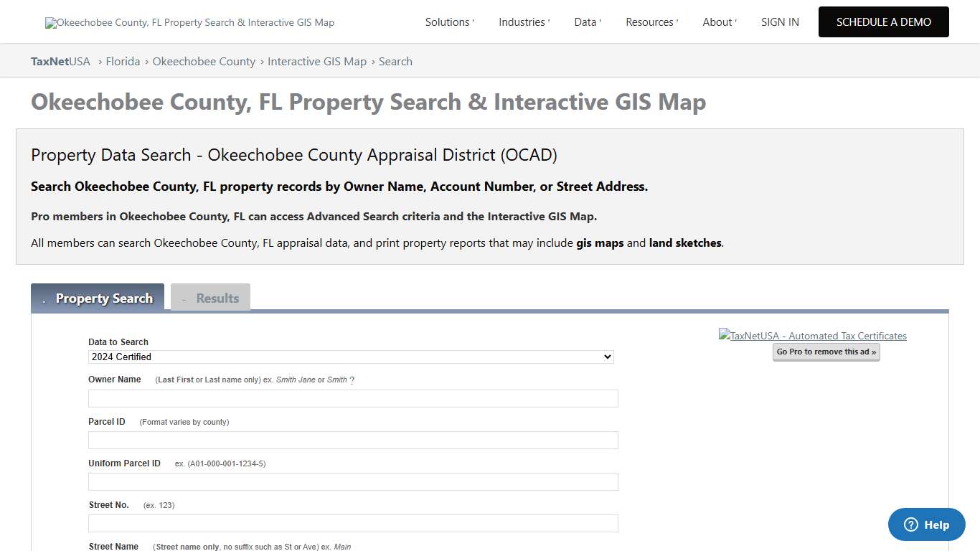
Task: Open the Florida breadcrumb link
Action: 123,61
